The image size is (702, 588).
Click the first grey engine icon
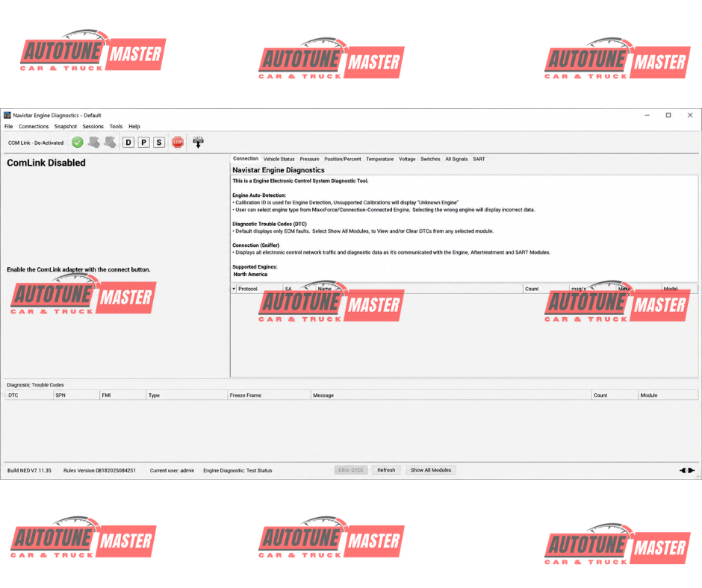click(x=94, y=143)
